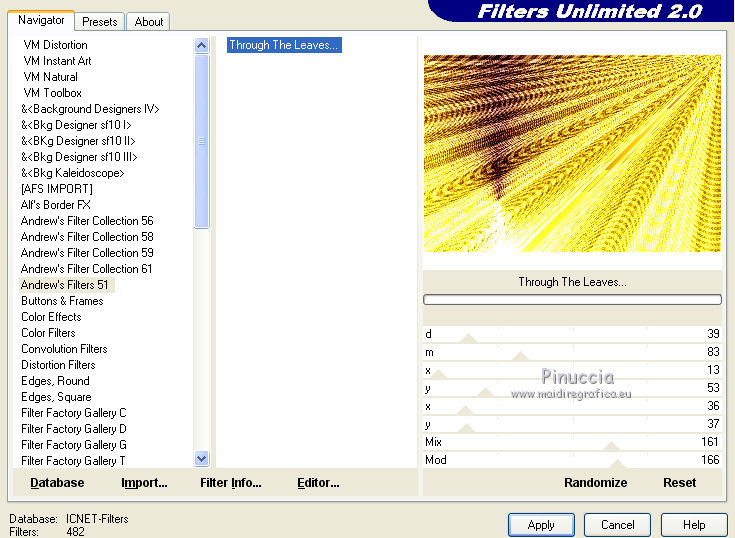Click the category list scroll-down arrow
Viewport: 735px width, 538px height.
pyautogui.click(x=202, y=459)
